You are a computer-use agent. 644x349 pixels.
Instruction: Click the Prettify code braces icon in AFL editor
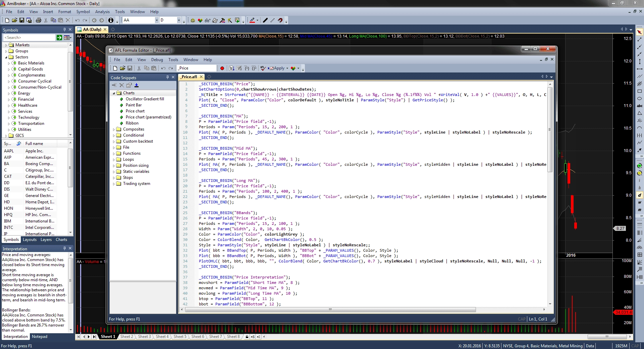tap(247, 68)
